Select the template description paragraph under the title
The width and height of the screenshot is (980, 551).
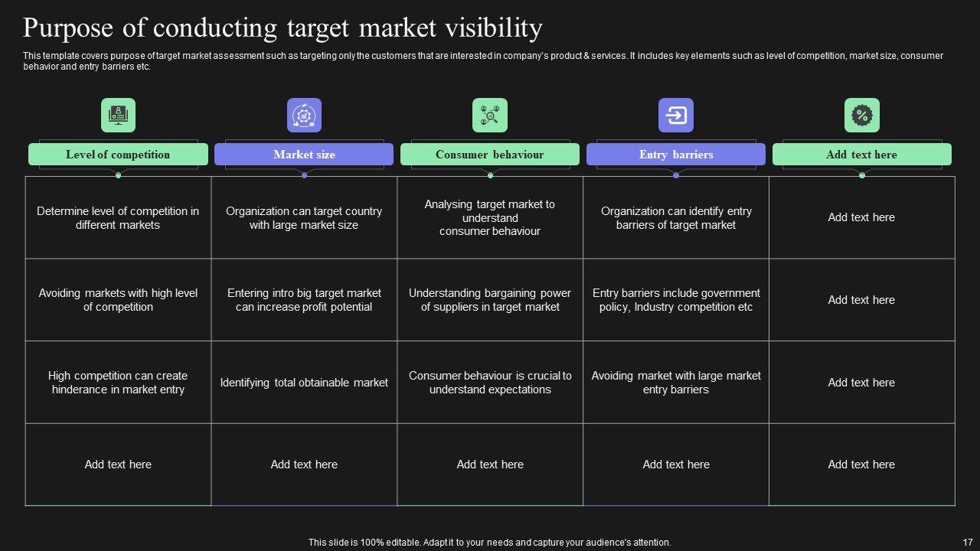click(482, 61)
